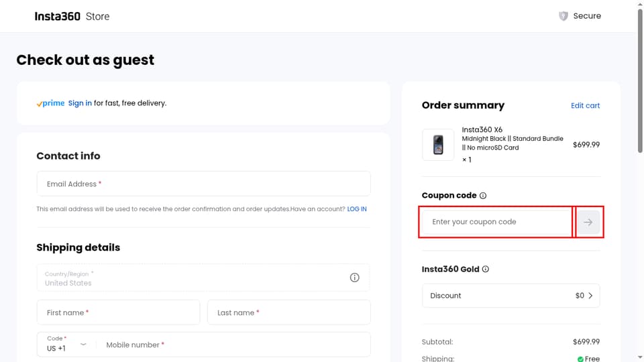
Task: Click the page vertical scrollbar thumb
Action: point(640,80)
